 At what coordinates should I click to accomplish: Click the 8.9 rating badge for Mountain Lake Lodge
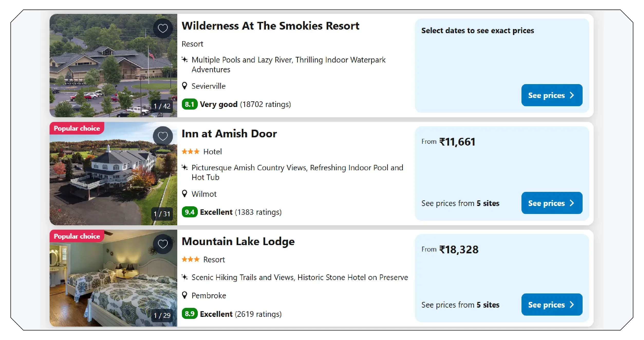[x=189, y=314]
